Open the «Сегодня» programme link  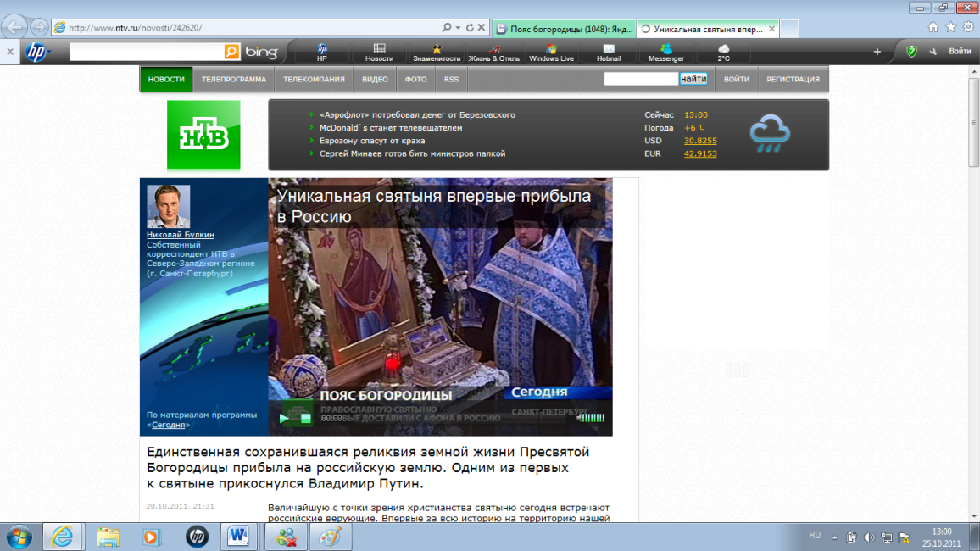pyautogui.click(x=168, y=425)
